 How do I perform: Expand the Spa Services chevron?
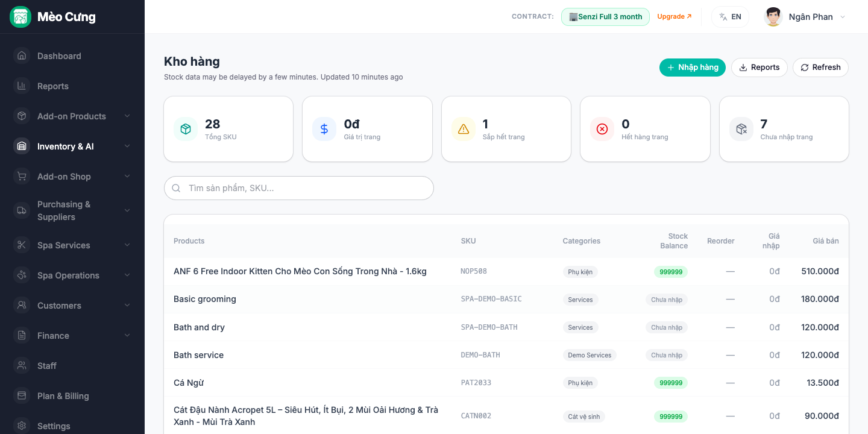tap(127, 245)
